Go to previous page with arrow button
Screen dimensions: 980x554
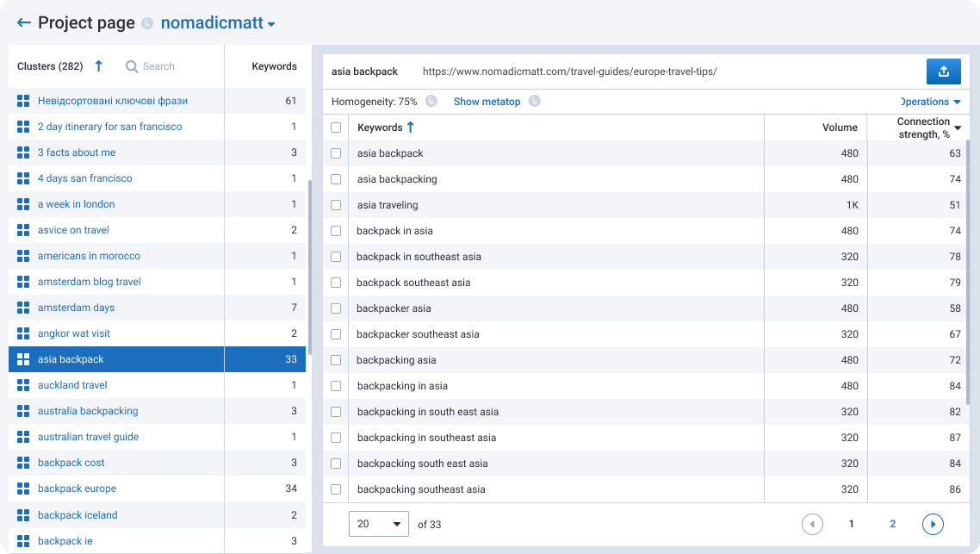[x=811, y=524]
